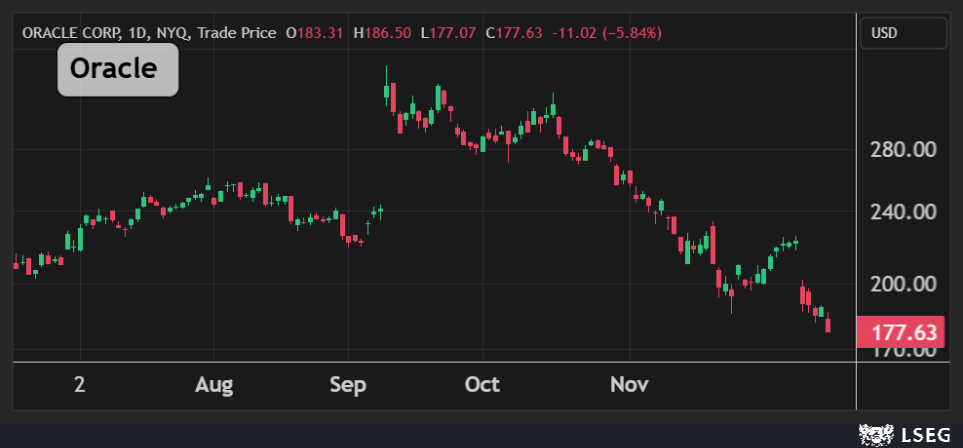
Task: Click the 200.00 price axis label
Action: (x=902, y=284)
